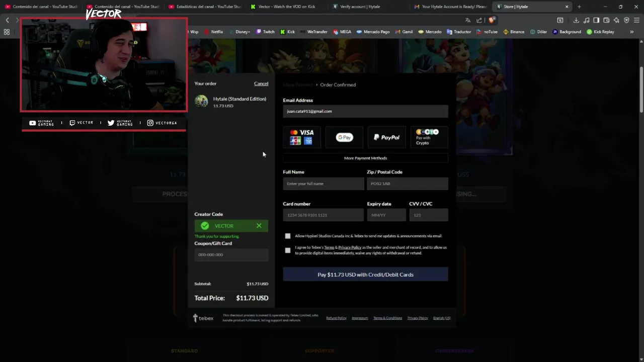Expand More Payment Methods
Screen dimensions: 644x362
(x=365, y=158)
